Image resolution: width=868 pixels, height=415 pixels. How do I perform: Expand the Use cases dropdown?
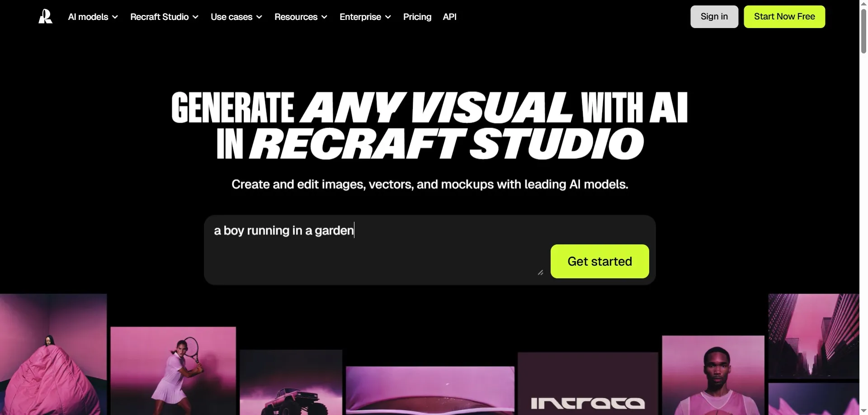[x=236, y=17]
